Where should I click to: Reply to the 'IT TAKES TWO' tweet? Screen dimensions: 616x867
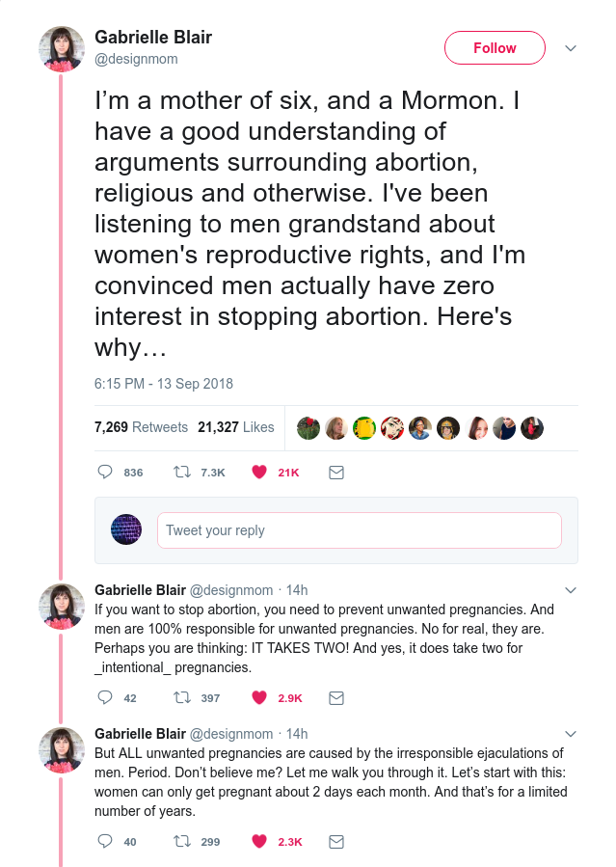[x=106, y=697]
